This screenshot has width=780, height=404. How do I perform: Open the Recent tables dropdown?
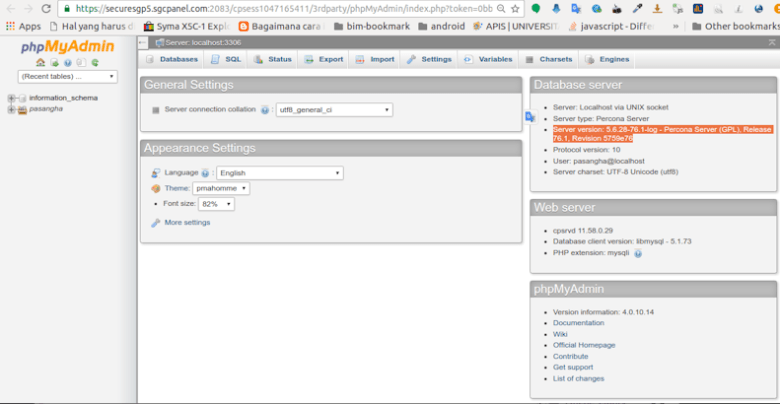pos(68,76)
